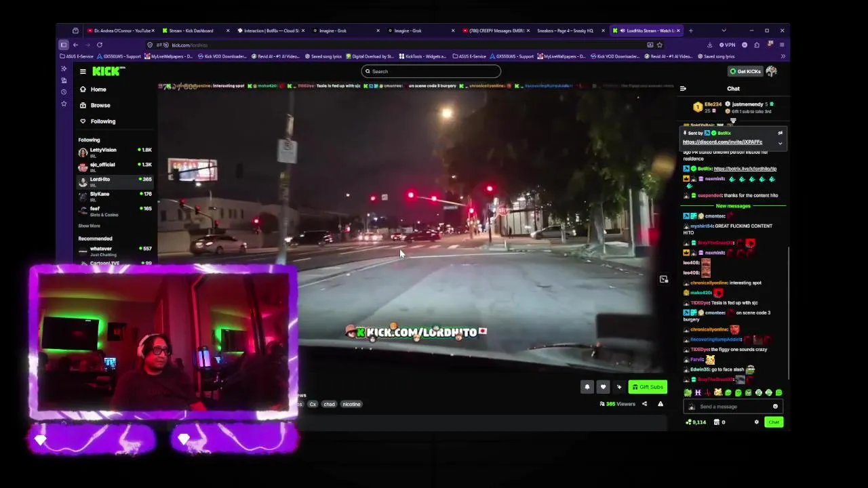Bookmark page with star icon
Viewport: 868px width, 488px height.
[659, 45]
